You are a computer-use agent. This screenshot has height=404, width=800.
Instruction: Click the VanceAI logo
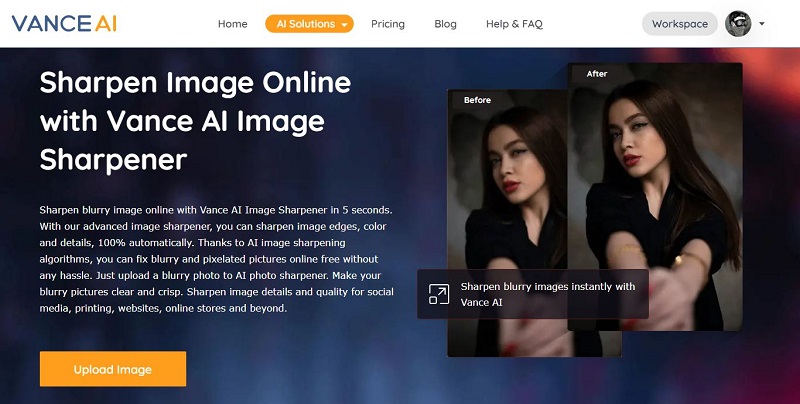tap(64, 24)
